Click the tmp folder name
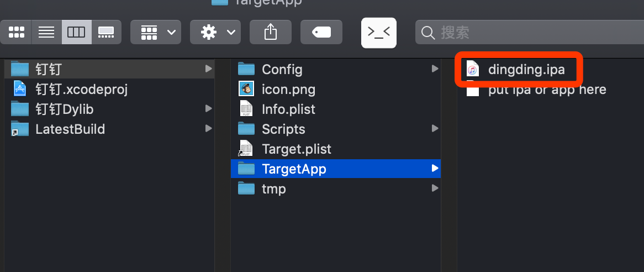The width and height of the screenshot is (644, 272). (x=274, y=189)
